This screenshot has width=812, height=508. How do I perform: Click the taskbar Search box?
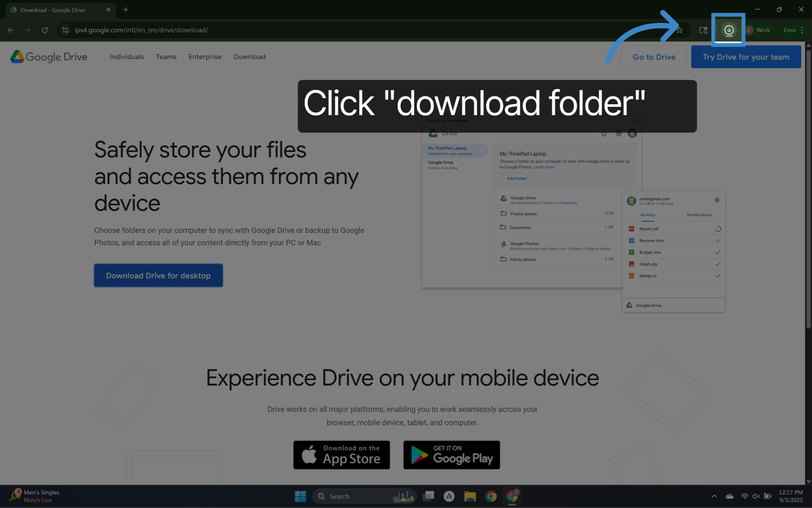tap(364, 496)
